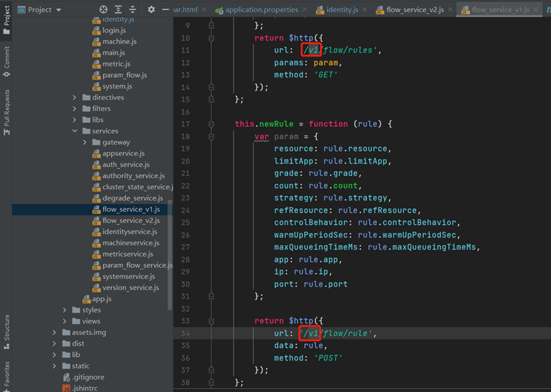Viewport: 551px width, 392px height.
Task: Open the Structure tool window
Action: [x=6, y=332]
